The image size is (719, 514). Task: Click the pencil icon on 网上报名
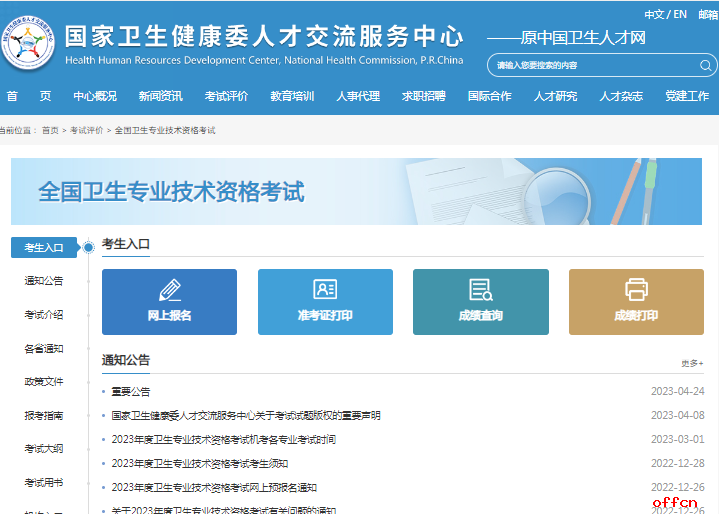point(170,290)
